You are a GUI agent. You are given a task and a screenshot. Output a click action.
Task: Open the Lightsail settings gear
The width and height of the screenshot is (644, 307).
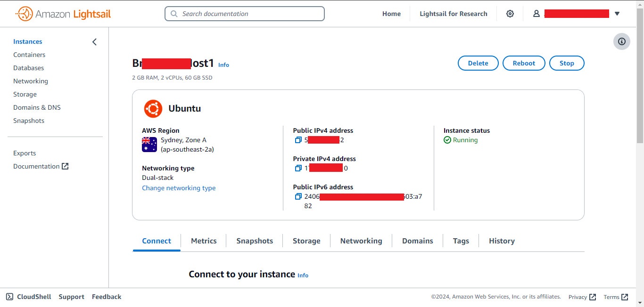click(x=510, y=14)
